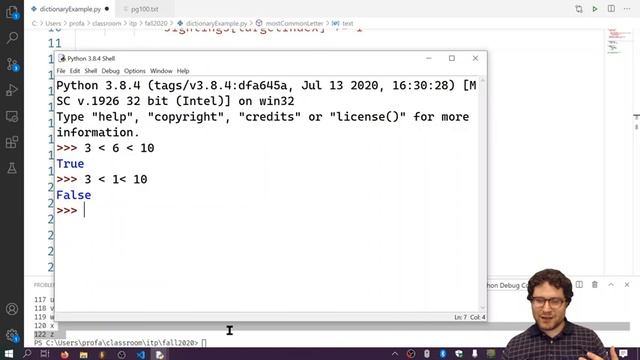
Task: Close the VS Code bottom panel
Action: click(627, 284)
